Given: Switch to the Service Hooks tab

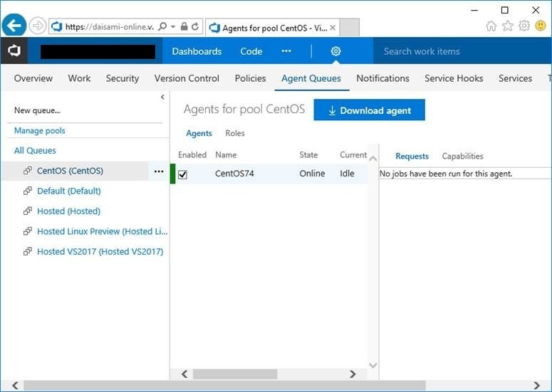Looking at the screenshot, I should click(x=454, y=78).
